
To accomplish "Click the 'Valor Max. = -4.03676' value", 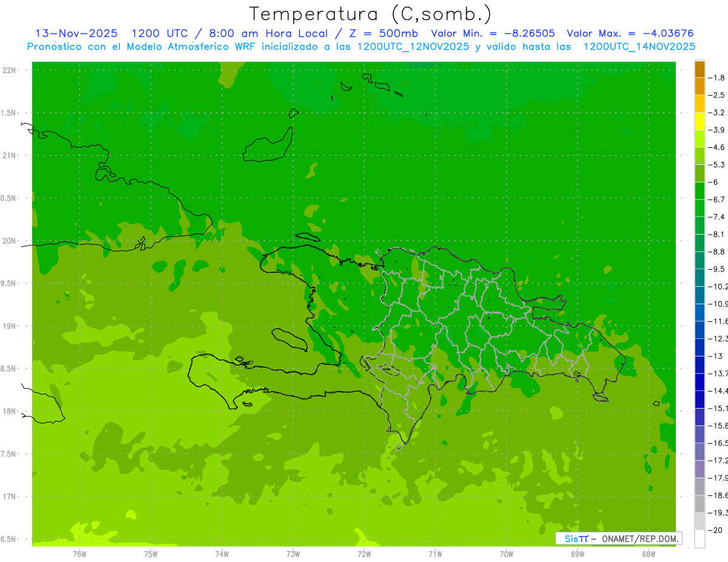I will (630, 33).
